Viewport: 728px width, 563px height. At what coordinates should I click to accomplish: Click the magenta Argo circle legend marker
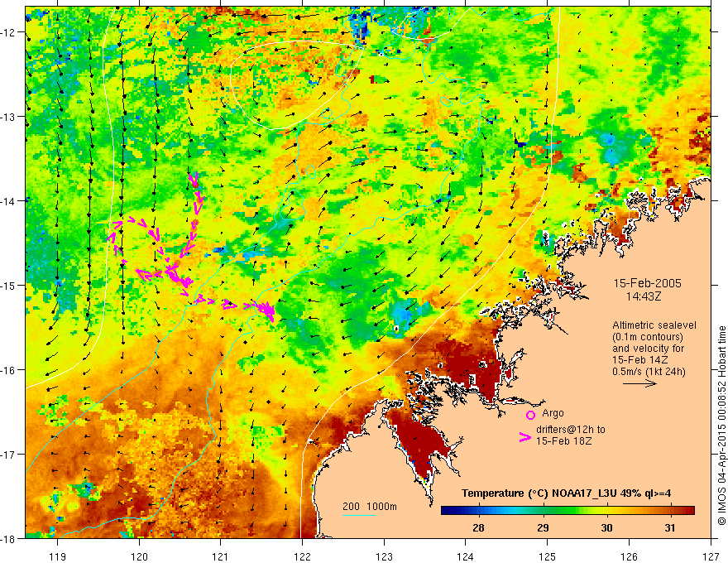pyautogui.click(x=530, y=415)
